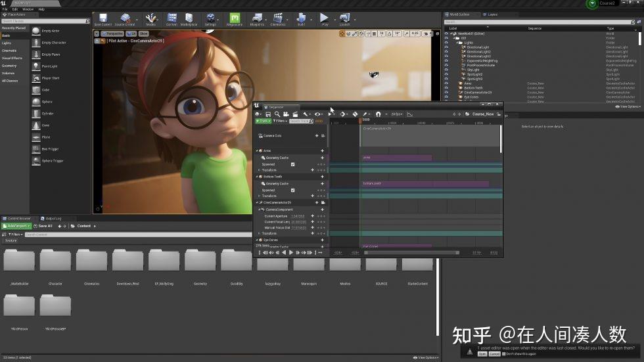Toggle visibility of Arms in the outliner
644x362 pixels.
[446, 83]
